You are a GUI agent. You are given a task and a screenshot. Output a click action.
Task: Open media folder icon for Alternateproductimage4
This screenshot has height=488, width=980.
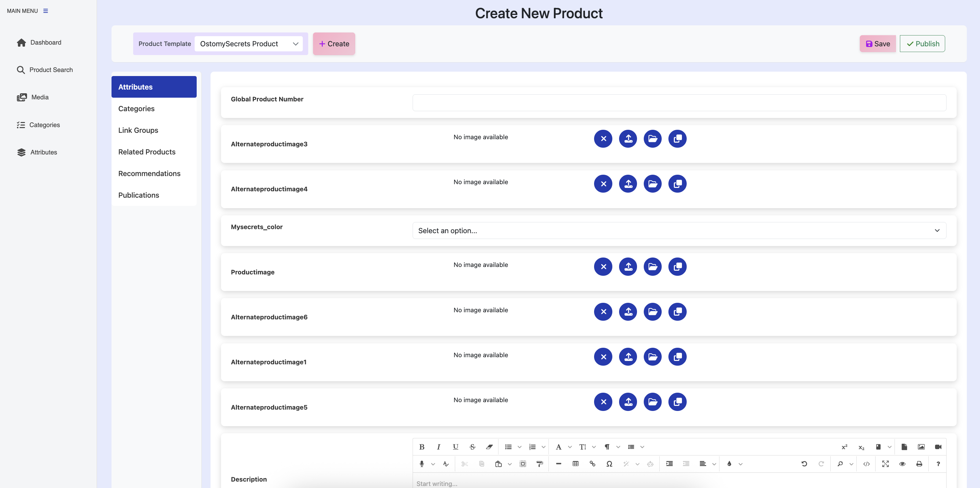click(653, 184)
